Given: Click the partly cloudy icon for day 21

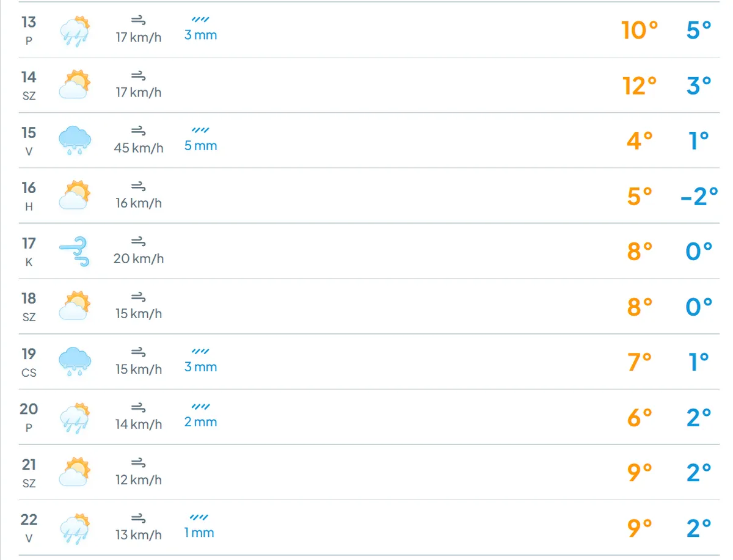Looking at the screenshot, I should click(x=75, y=472).
